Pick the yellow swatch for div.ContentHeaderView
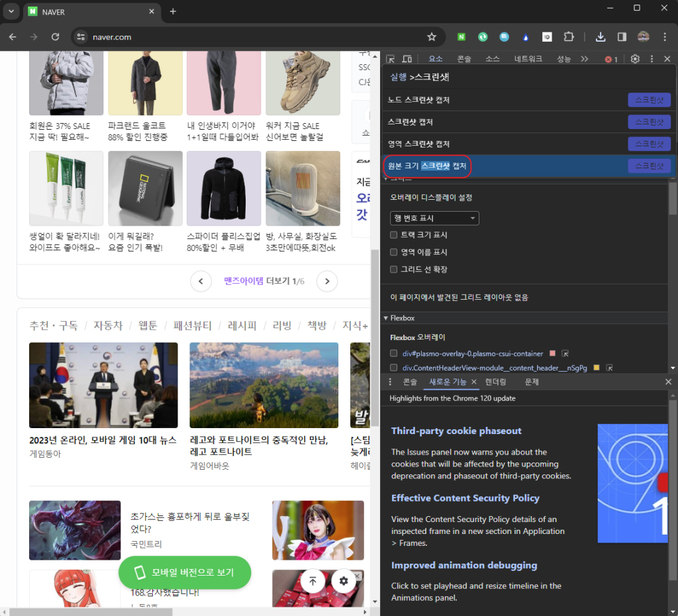 coord(597,368)
